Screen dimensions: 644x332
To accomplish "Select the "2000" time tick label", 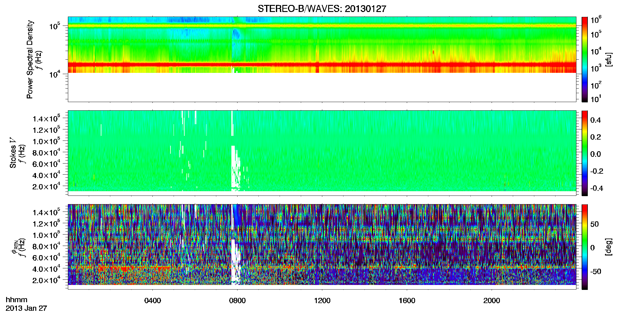I will pyautogui.click(x=492, y=301).
